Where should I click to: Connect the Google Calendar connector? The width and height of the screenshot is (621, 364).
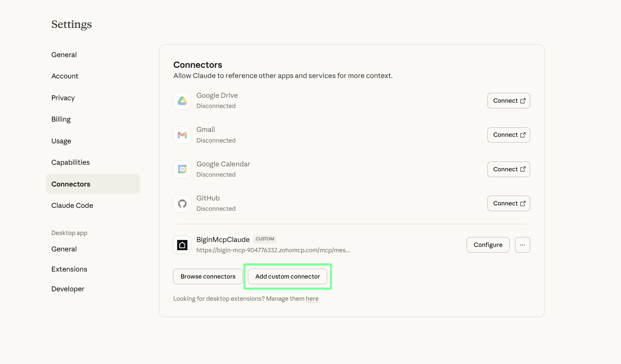[x=508, y=169]
